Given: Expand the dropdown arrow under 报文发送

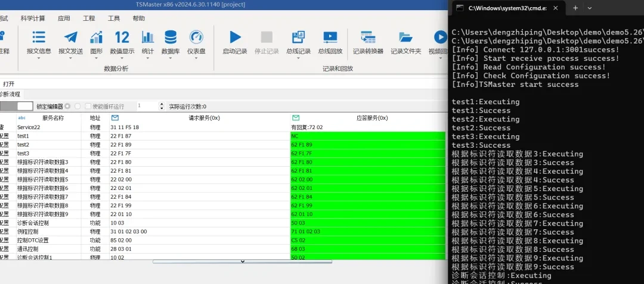Looking at the screenshot, I should pos(70,58).
